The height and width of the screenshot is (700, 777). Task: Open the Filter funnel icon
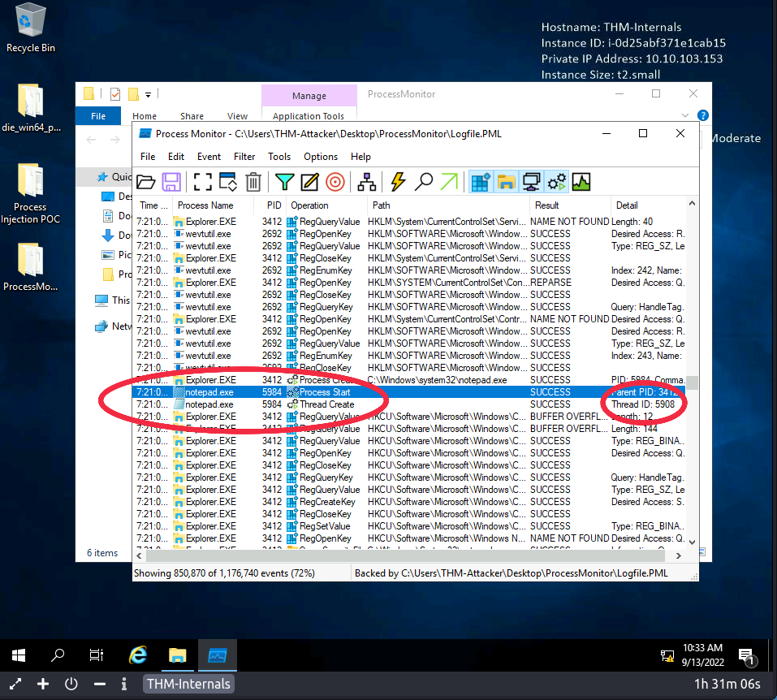284,182
